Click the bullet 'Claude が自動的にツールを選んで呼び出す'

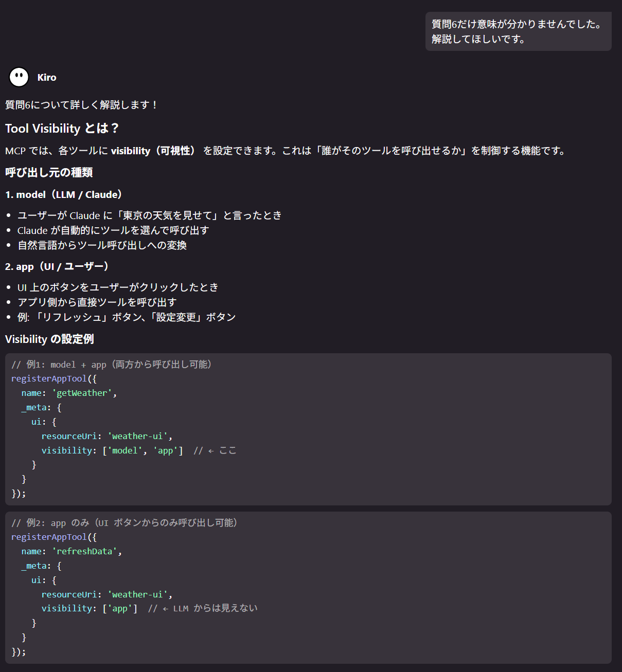point(113,230)
